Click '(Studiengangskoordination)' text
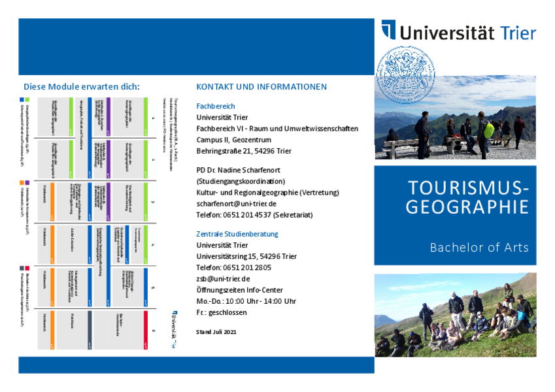 (241, 182)
